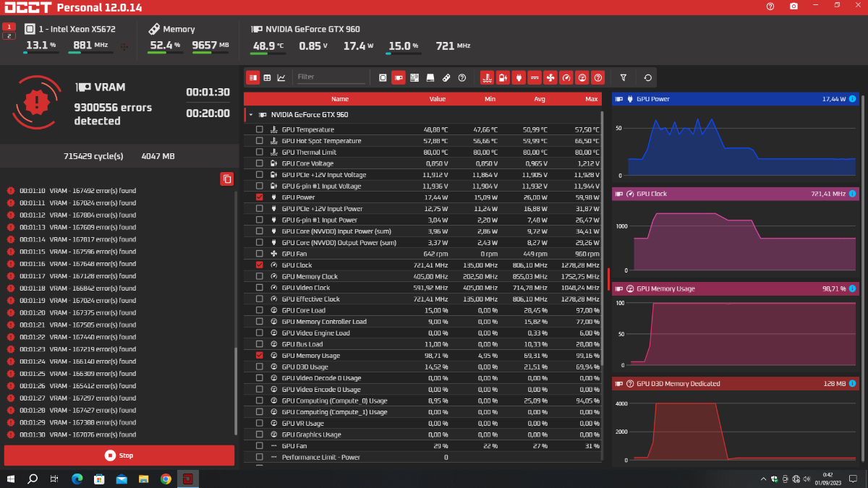
Task: Uncheck the GPU Power checkbox
Action: [260, 197]
